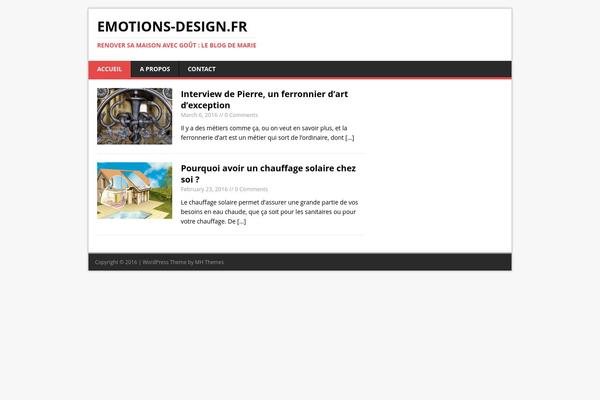Open the MH Themes footer link
The height and width of the screenshot is (400, 600).
[209, 262]
